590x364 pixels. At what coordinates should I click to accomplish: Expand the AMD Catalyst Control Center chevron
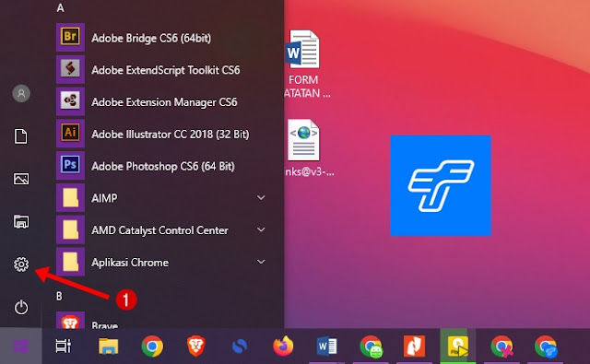point(261,229)
